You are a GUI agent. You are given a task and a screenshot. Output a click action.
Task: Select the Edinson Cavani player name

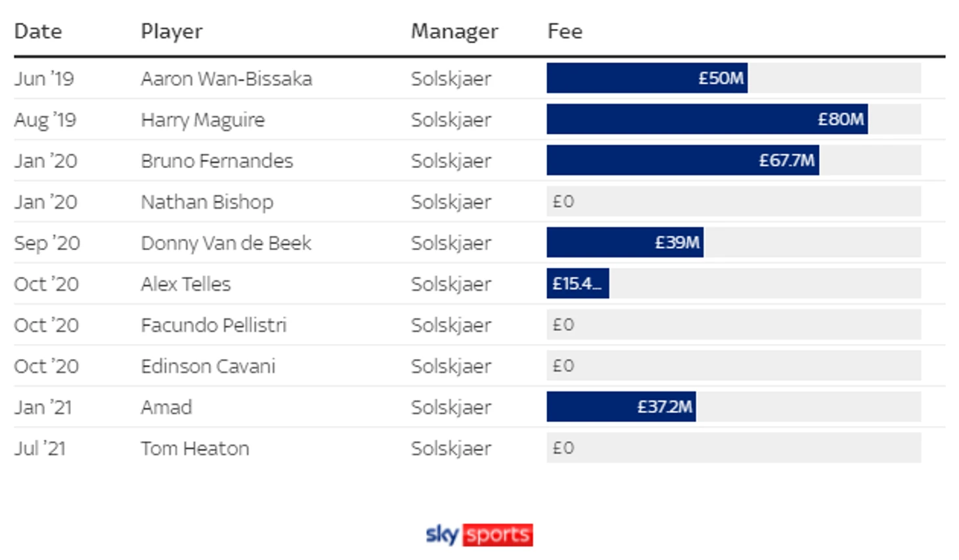[208, 366]
